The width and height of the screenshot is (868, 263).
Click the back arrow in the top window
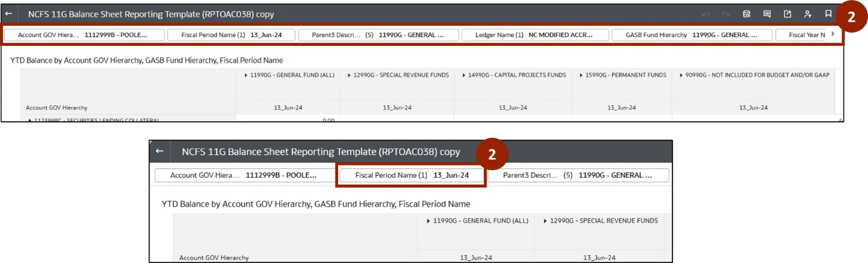(9, 14)
